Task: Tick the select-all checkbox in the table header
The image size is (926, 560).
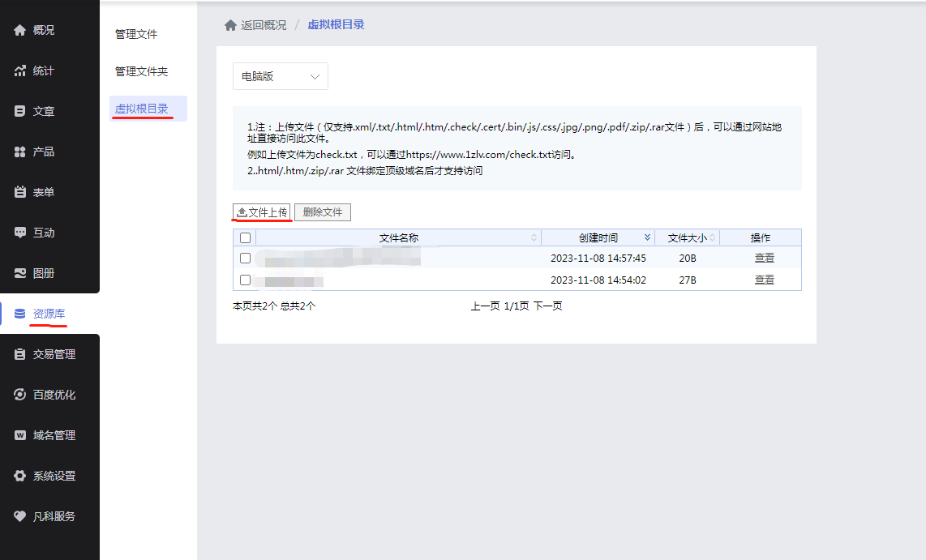Action: [245, 237]
